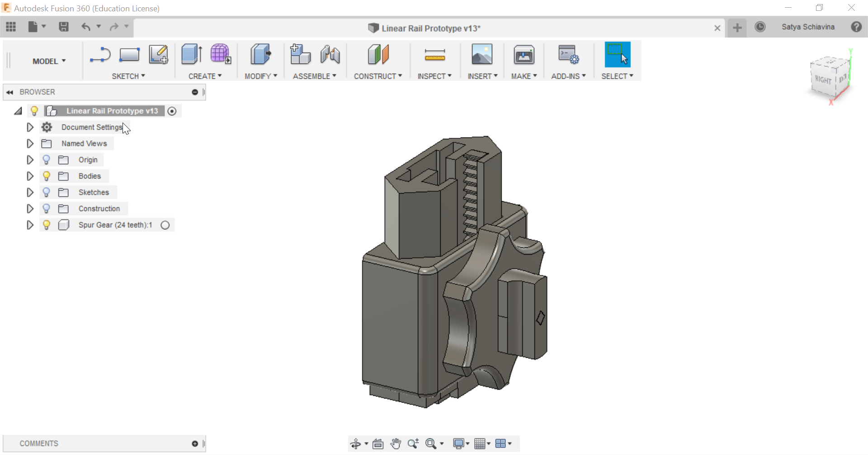Open Display Settings monitor icon

[x=458, y=444]
